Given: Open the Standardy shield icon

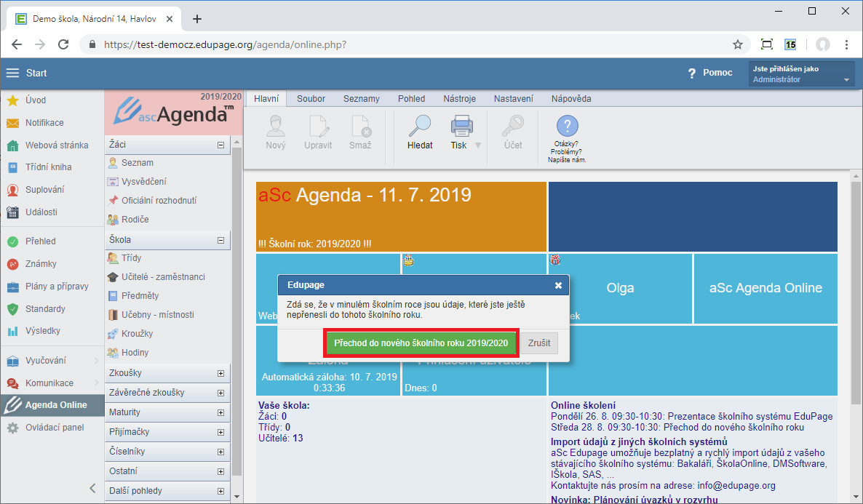Looking at the screenshot, I should 12,309.
